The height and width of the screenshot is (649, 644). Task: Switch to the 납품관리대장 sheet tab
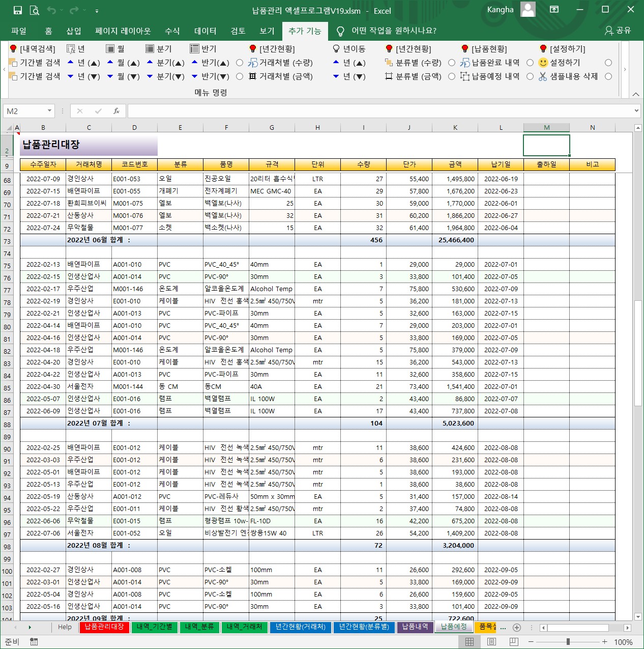(104, 627)
